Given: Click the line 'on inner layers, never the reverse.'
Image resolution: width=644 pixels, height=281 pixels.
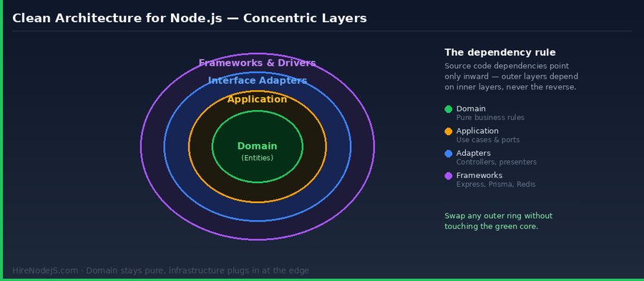Looking at the screenshot, I should 510,87.
